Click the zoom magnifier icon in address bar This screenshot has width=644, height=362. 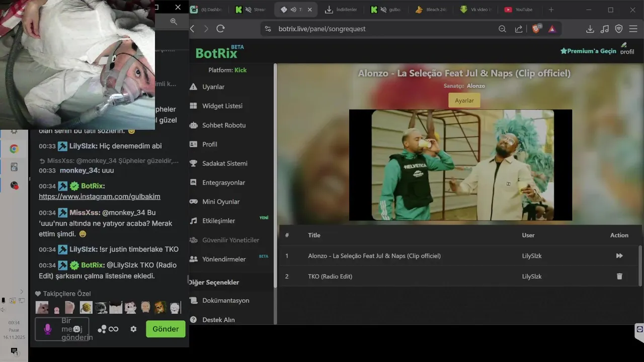pos(502,29)
